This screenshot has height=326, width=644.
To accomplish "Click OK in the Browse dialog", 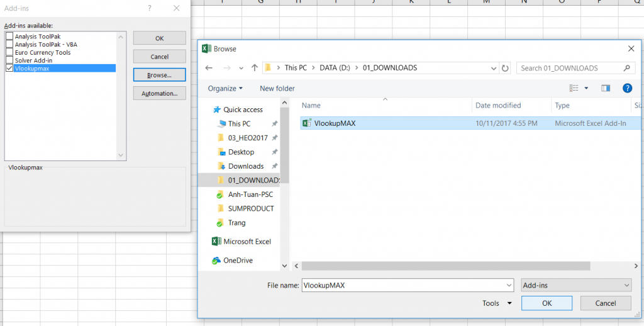I will click(547, 303).
